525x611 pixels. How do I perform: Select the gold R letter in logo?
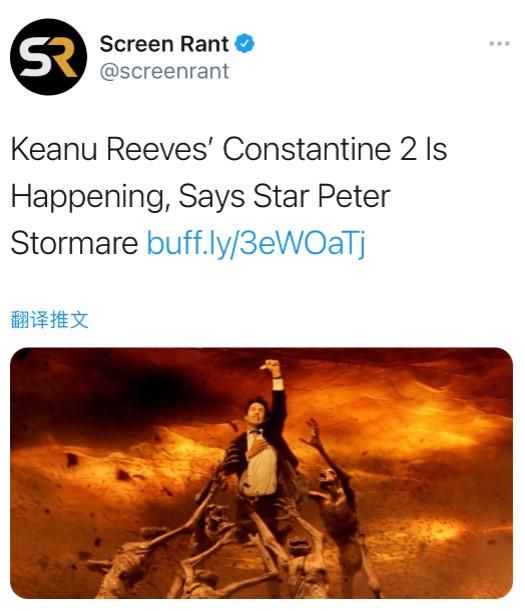tap(63, 58)
